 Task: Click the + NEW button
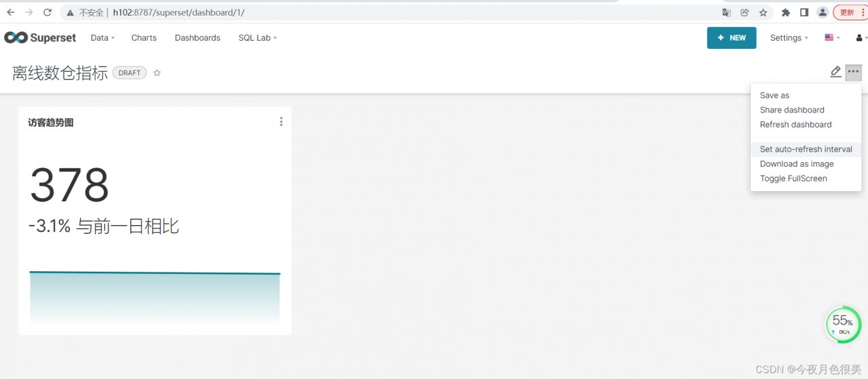pyautogui.click(x=732, y=38)
